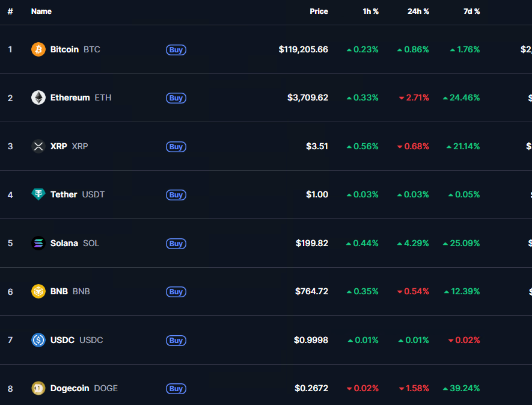Screen dimensions: 532x405
Task: Click the Buy button next to USDC
Action: pyautogui.click(x=176, y=341)
